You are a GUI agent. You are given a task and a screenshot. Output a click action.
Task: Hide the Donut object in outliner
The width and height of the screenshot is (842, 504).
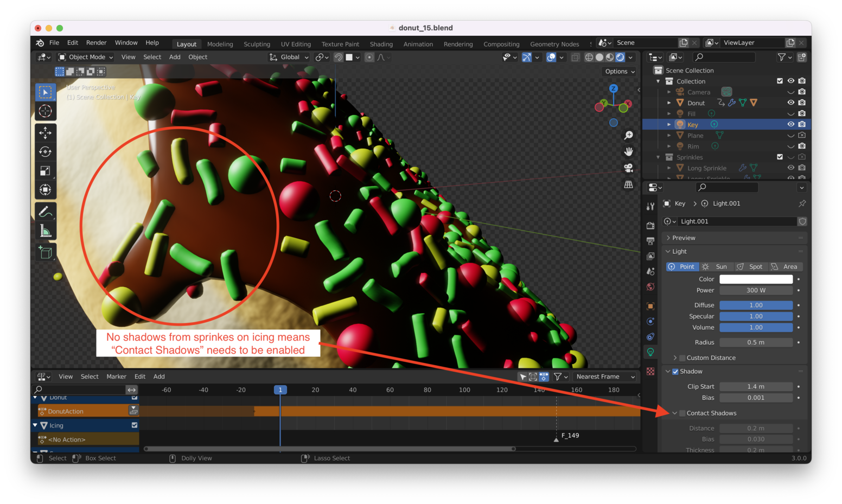pos(790,103)
